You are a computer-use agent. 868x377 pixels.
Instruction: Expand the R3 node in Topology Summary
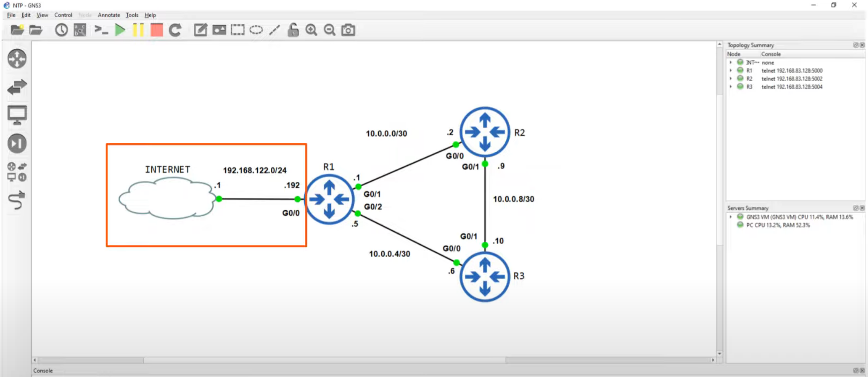coord(731,87)
